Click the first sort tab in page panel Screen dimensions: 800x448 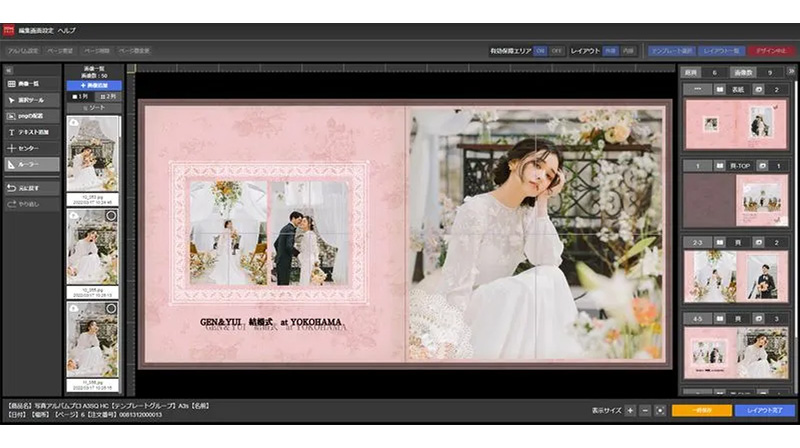coord(691,73)
